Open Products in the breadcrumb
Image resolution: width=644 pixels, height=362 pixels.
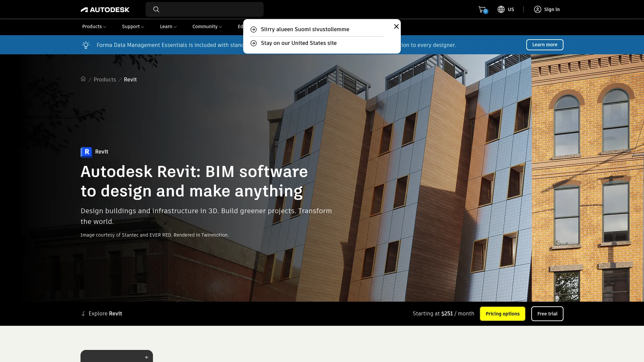pyautogui.click(x=105, y=80)
